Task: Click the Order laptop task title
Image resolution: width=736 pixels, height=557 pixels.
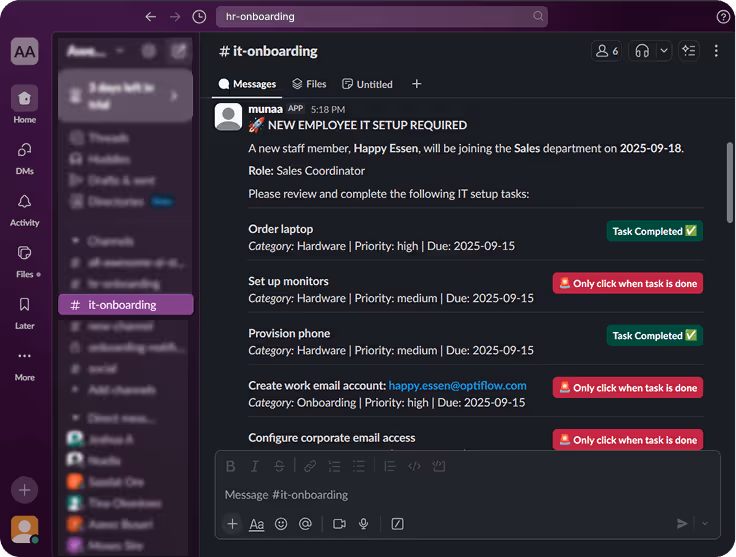Action: [281, 229]
